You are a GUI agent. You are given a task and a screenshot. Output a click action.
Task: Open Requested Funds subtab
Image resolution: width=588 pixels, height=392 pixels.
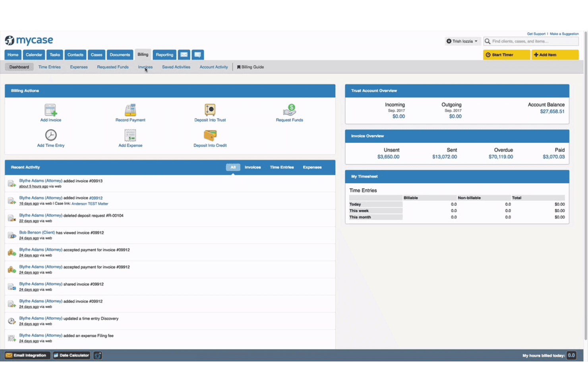click(113, 67)
